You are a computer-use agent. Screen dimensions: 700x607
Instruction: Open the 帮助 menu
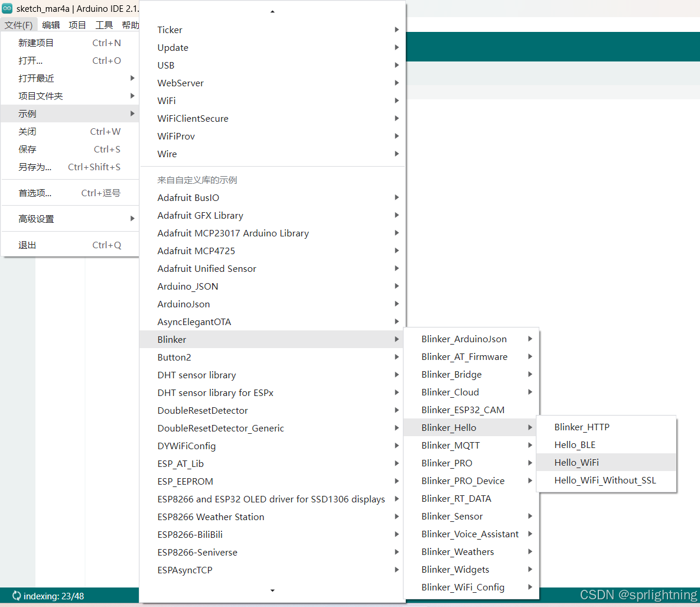point(130,25)
